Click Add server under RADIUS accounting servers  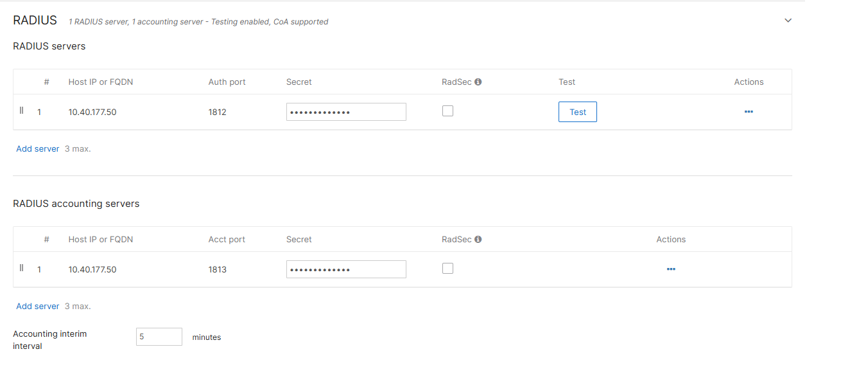tap(38, 306)
